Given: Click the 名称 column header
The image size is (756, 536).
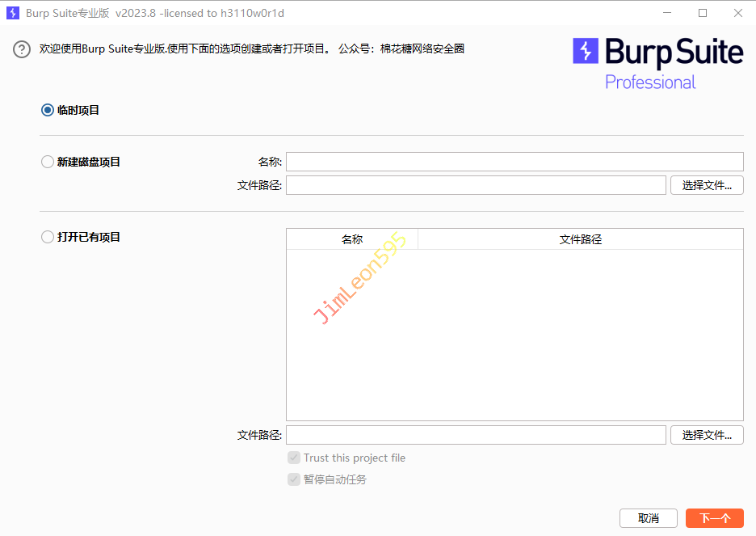Looking at the screenshot, I should pos(352,239).
